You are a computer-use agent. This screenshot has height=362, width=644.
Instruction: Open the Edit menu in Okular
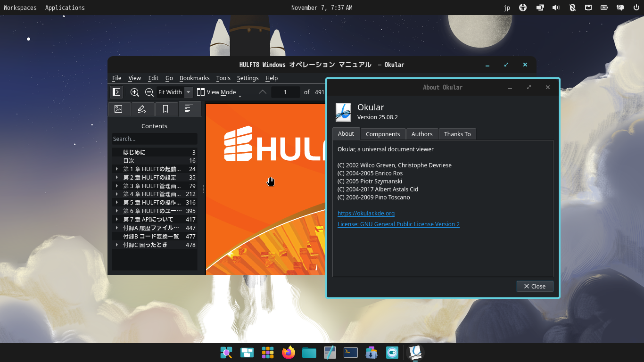click(x=153, y=78)
